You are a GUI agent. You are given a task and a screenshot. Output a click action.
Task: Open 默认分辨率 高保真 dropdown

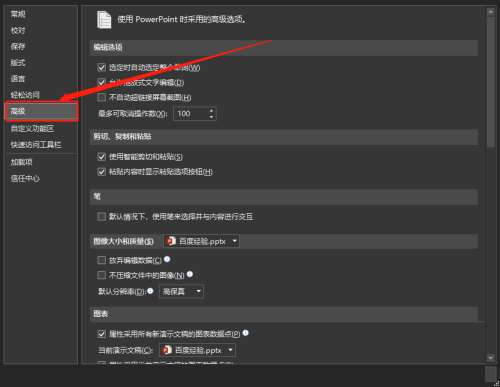tap(181, 291)
